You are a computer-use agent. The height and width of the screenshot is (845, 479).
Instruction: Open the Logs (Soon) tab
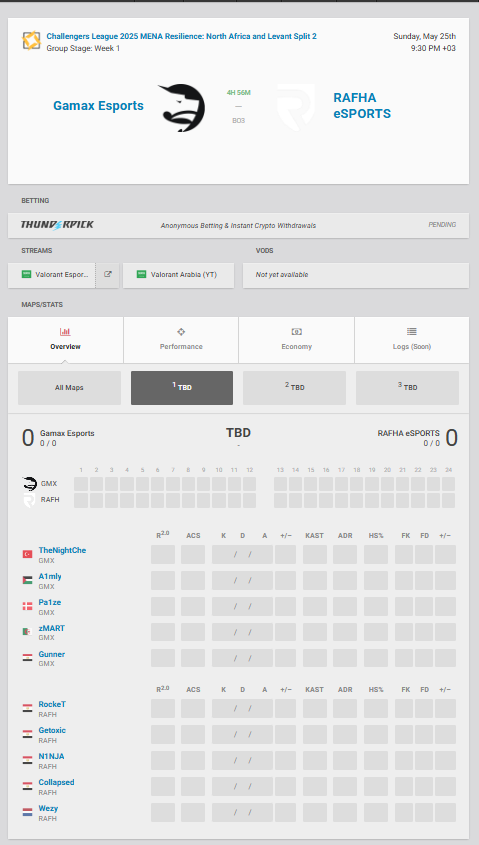pyautogui.click(x=412, y=340)
